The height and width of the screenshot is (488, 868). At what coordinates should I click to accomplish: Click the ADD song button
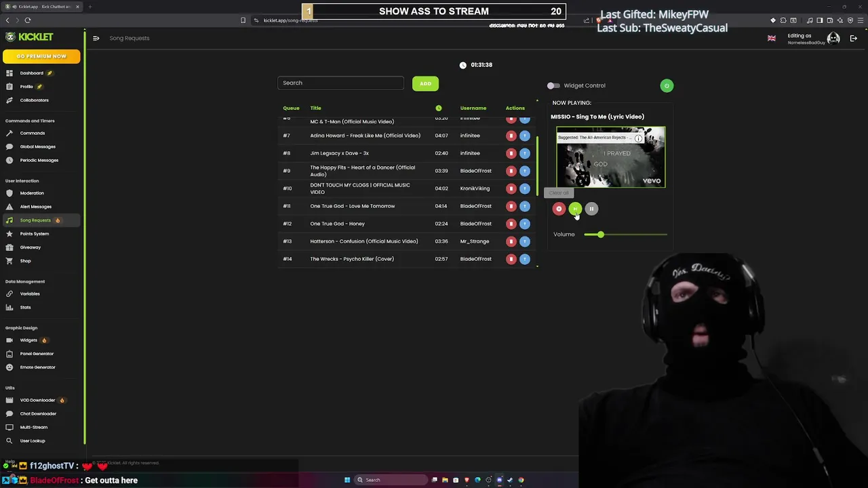click(425, 83)
